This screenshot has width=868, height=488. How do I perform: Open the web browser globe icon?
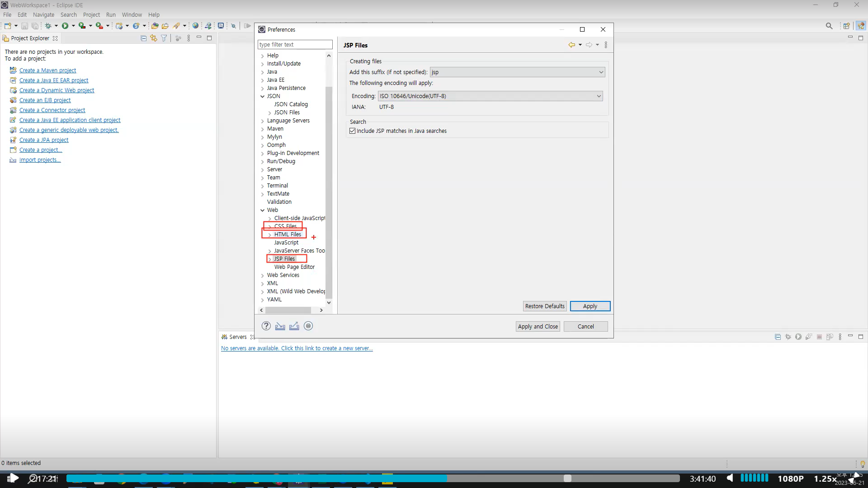[195, 26]
